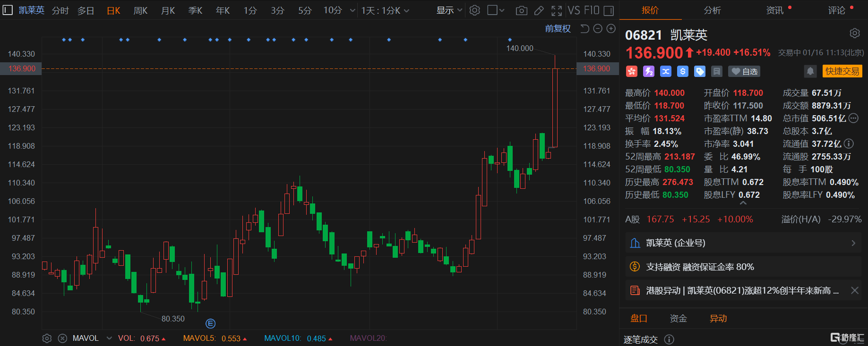The width and height of the screenshot is (868, 346).
Task: Select the 年K yearly chart tab
Action: [223, 10]
